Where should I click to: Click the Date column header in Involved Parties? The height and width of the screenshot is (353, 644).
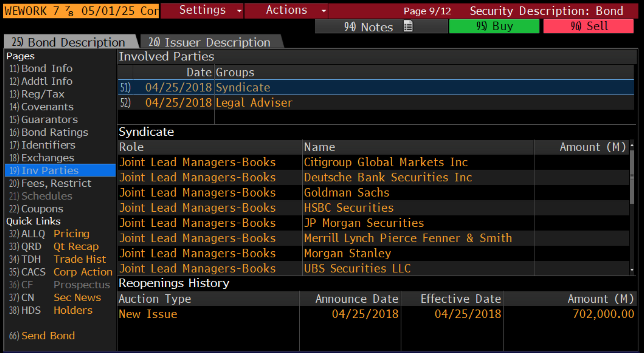[x=174, y=72]
